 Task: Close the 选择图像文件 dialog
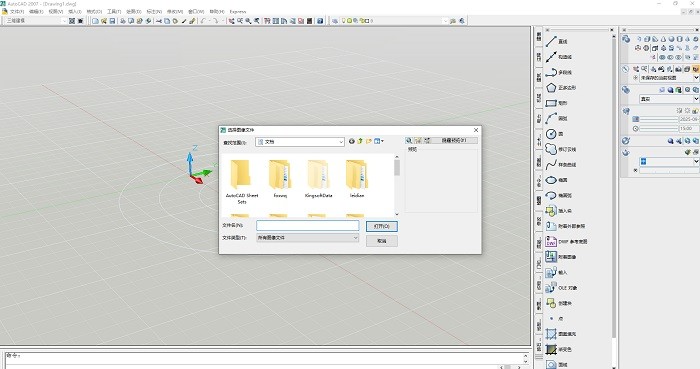[476, 130]
